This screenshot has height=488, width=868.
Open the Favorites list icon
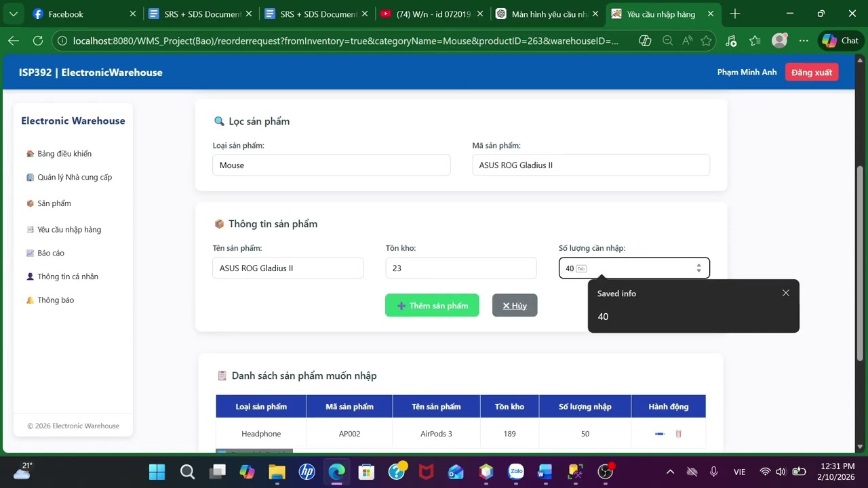(x=755, y=41)
